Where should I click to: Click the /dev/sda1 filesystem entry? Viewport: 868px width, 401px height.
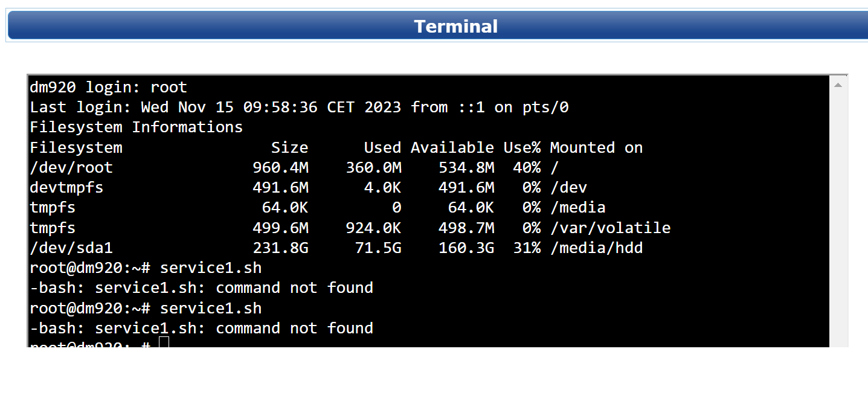(71, 248)
